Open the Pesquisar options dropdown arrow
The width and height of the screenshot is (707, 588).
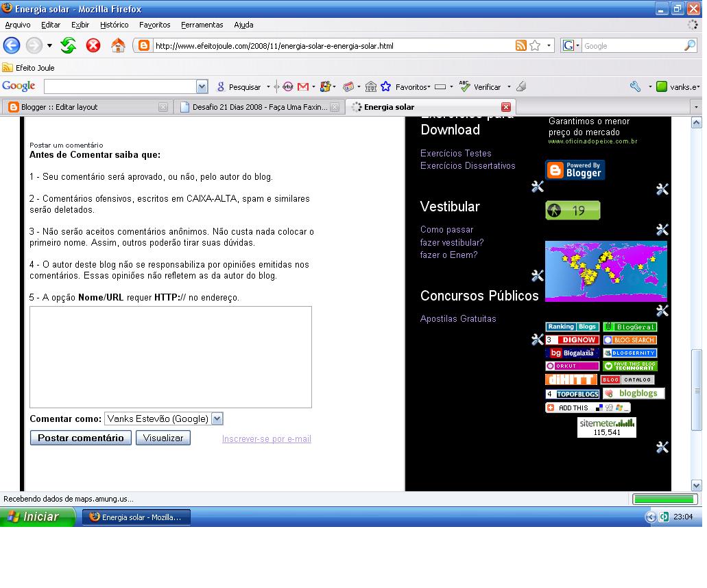[268, 86]
